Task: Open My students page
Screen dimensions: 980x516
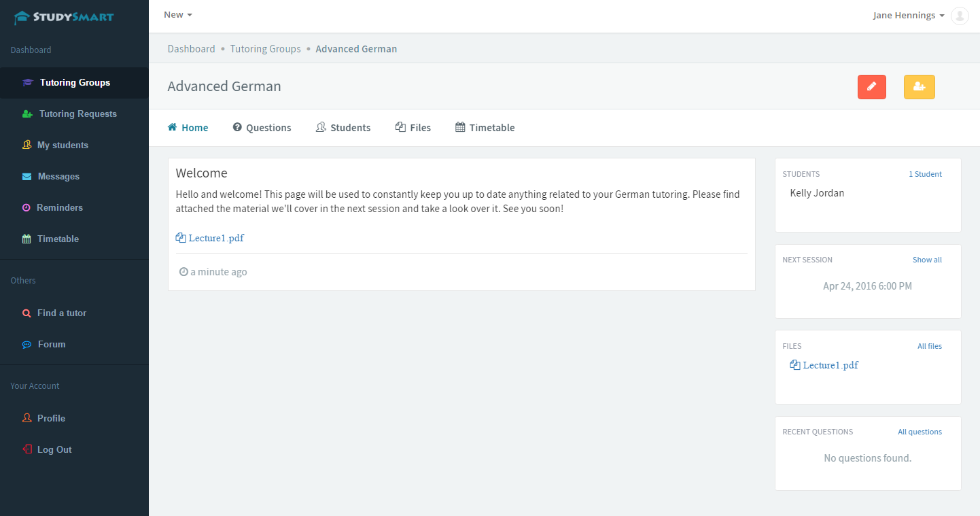Action: pos(62,145)
